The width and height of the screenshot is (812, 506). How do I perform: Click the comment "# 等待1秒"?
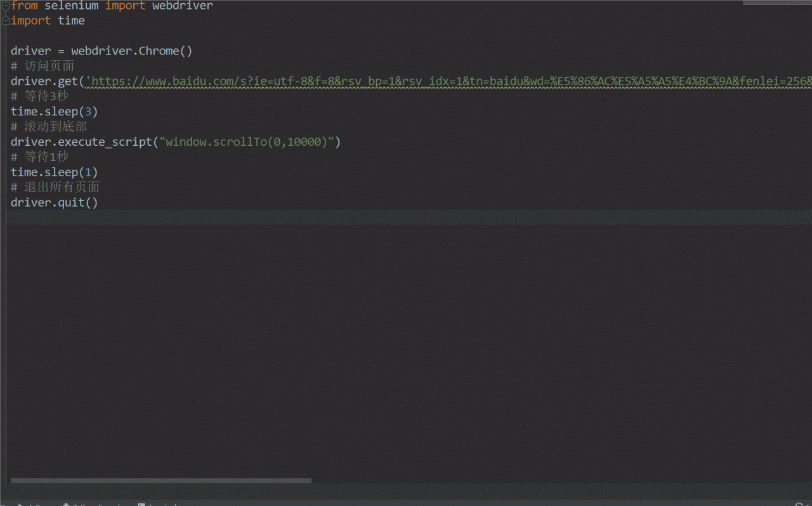[x=39, y=157]
